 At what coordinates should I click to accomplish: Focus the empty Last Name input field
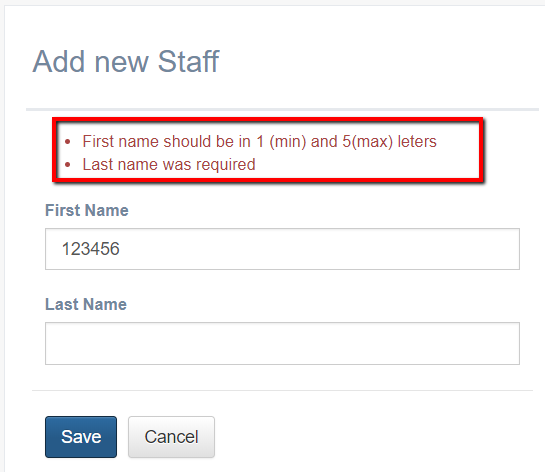click(x=282, y=343)
